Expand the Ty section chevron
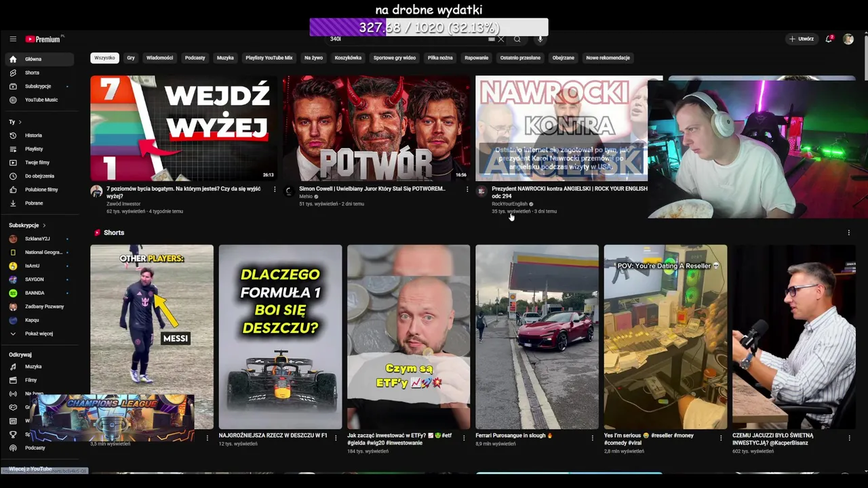 (x=20, y=122)
